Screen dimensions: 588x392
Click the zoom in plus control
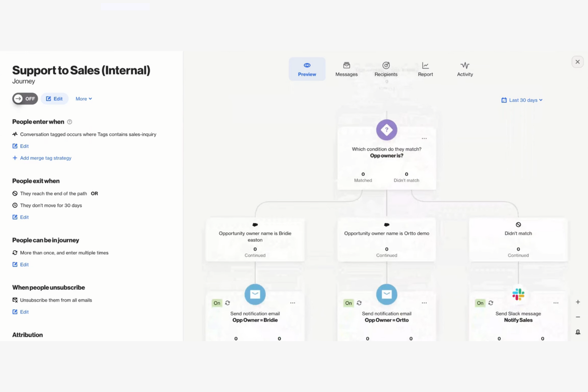578,301
